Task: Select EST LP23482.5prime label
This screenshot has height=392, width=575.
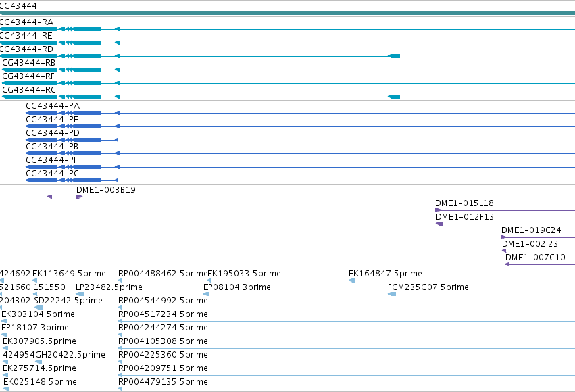Action: point(109,287)
